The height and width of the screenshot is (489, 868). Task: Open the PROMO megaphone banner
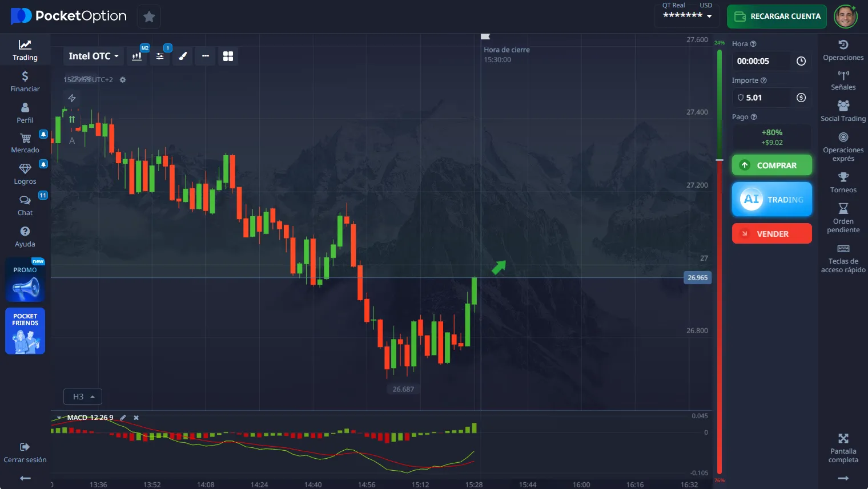(25, 280)
